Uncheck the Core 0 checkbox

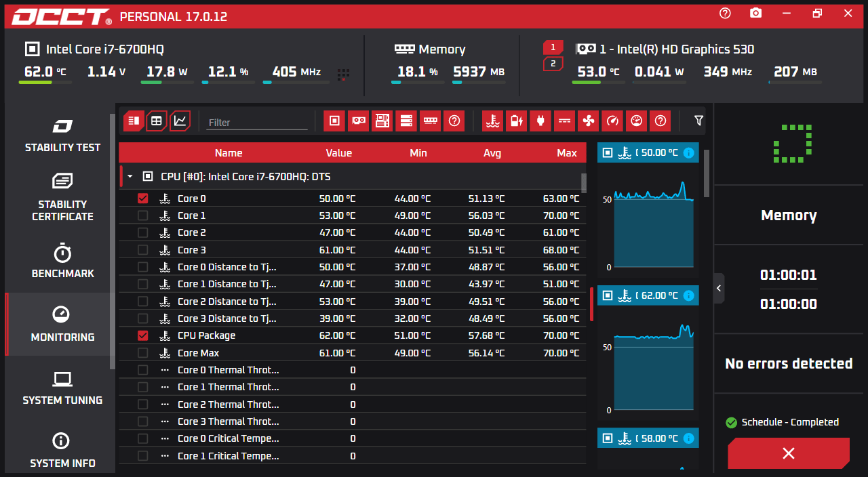(x=142, y=199)
